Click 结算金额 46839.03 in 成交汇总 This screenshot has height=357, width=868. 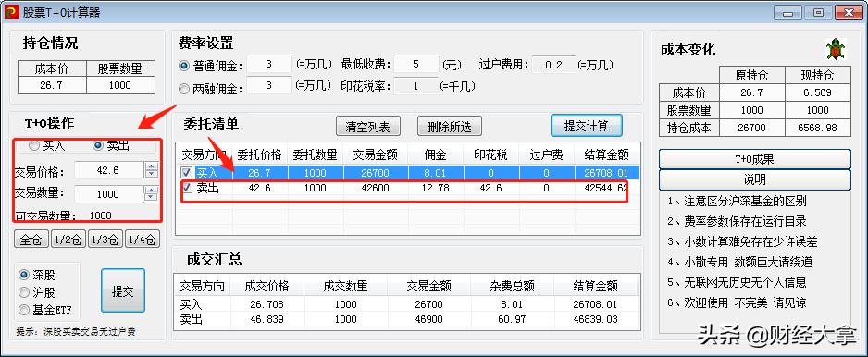[x=595, y=319]
